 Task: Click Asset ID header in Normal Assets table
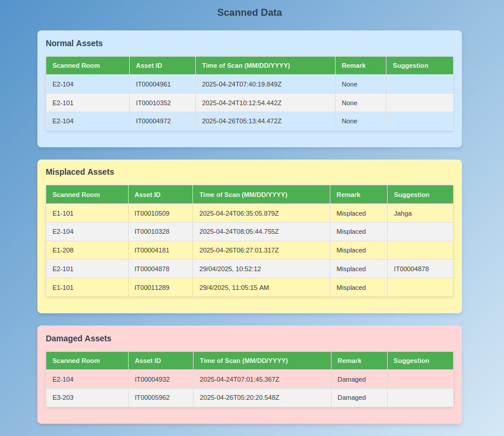click(x=163, y=65)
